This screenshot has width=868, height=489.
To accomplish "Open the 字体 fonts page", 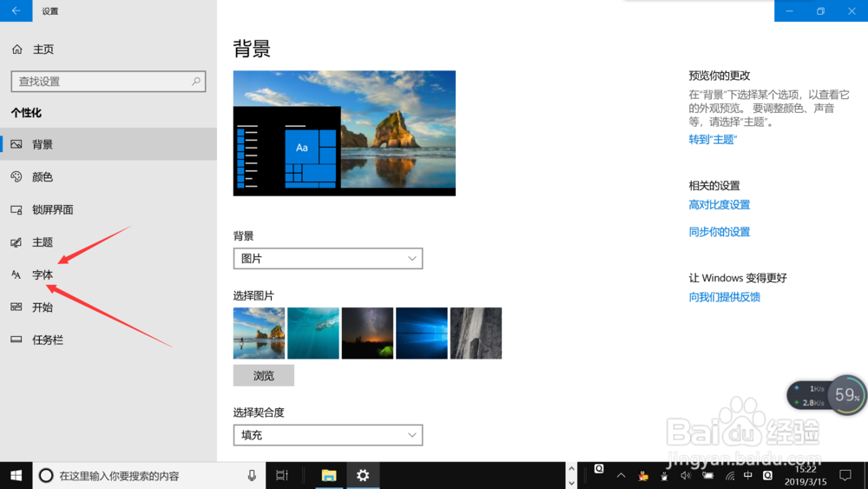I will pos(108,274).
